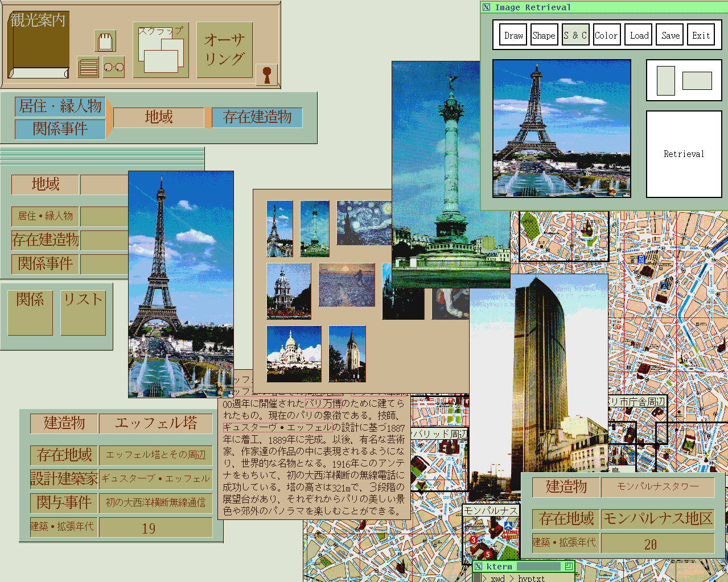Click the Image Retrieval title bar X icon

[486, 7]
